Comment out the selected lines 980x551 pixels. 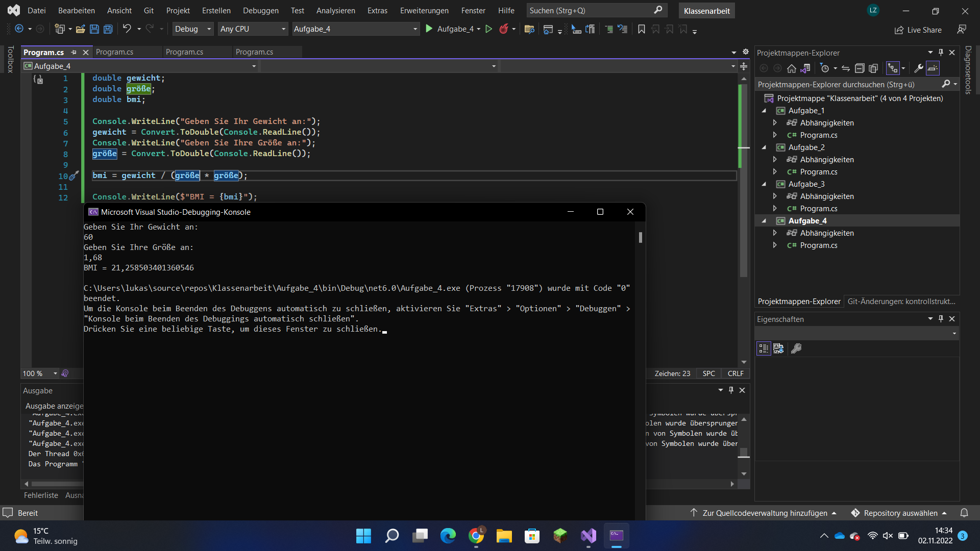(x=608, y=29)
